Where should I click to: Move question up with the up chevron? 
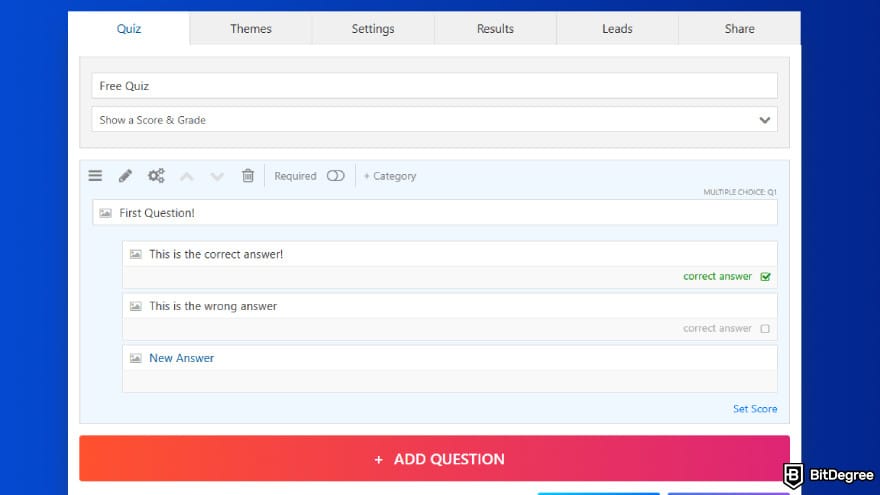coord(186,176)
